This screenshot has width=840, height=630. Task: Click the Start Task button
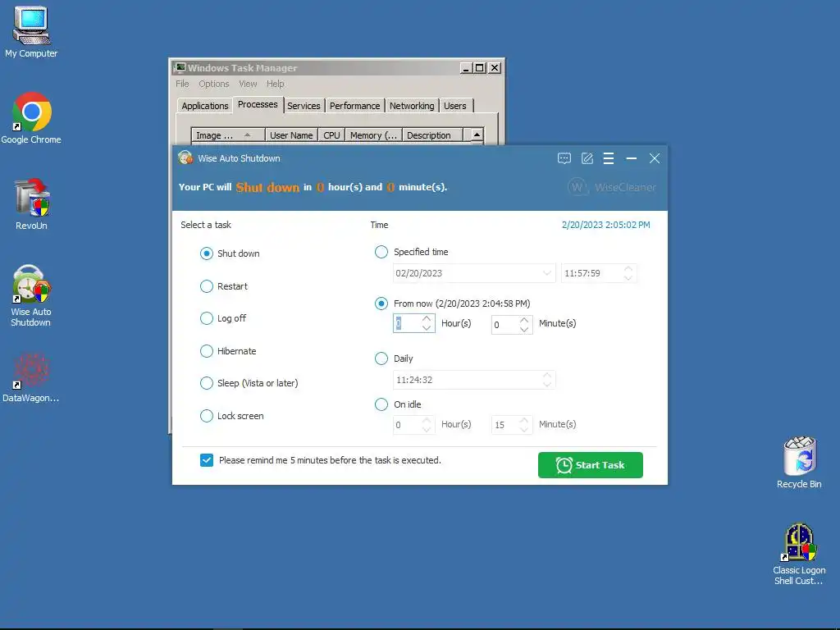(x=591, y=465)
